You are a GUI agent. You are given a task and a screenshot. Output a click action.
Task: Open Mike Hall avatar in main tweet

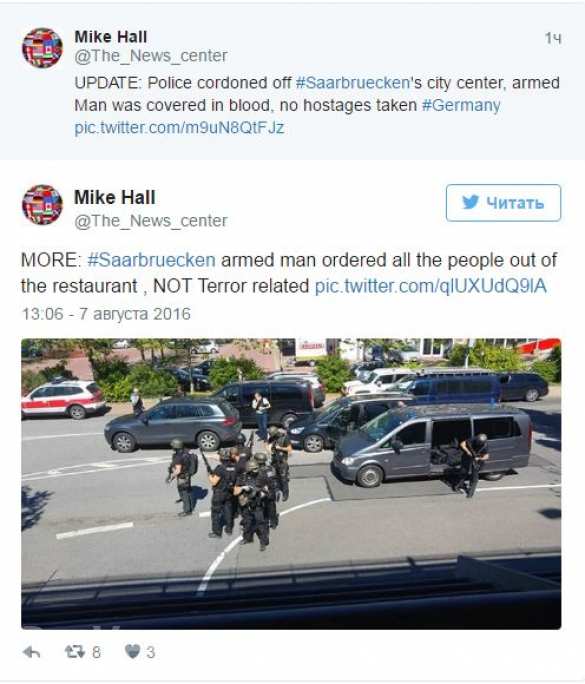(42, 205)
